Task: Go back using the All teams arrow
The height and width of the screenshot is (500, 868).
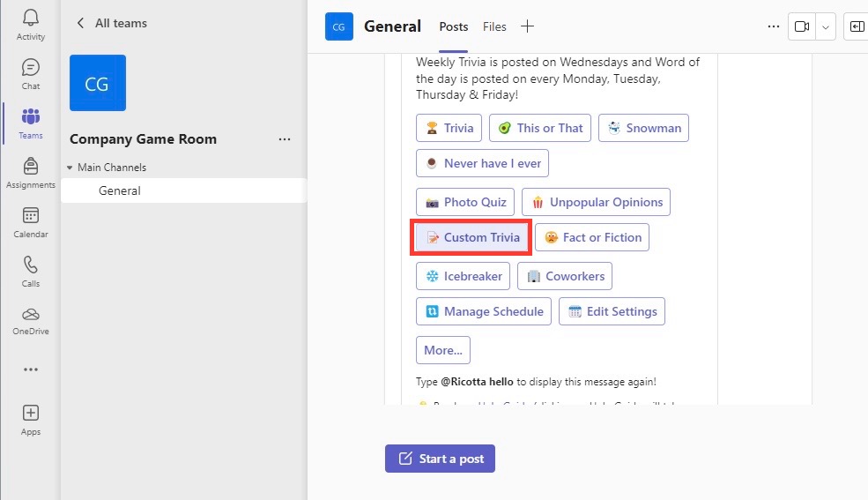Action: [81, 23]
